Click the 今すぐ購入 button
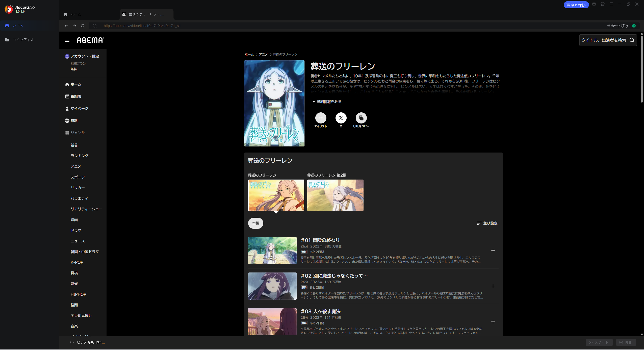The width and height of the screenshot is (644, 350). coord(576,5)
